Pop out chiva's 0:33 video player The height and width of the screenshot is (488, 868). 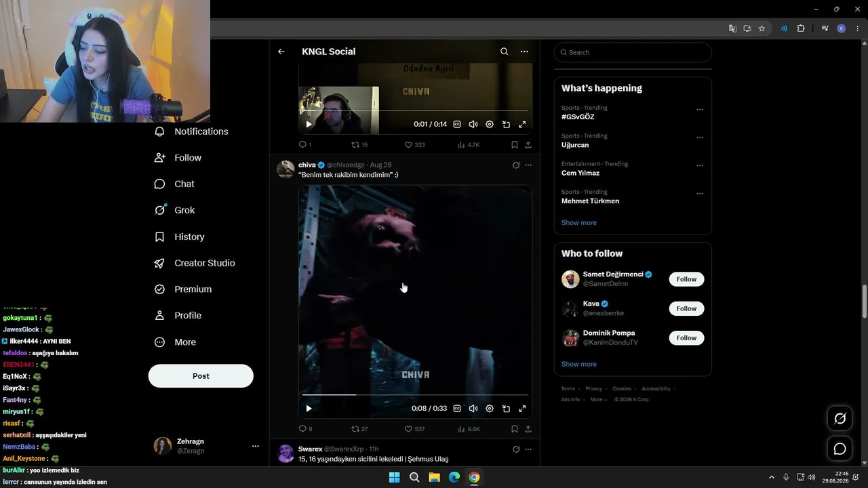506,409
